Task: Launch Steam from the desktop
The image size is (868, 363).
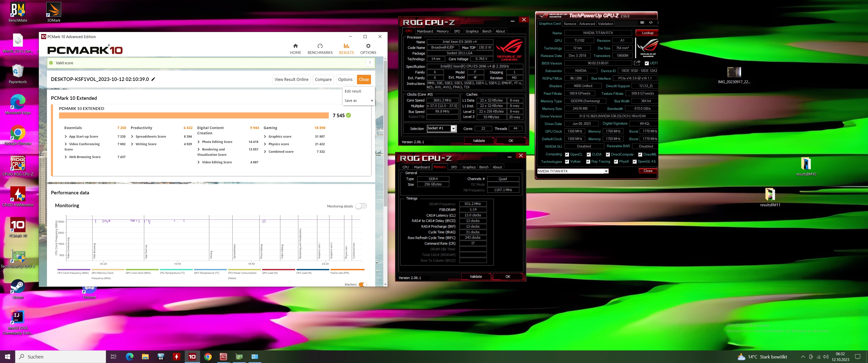Action: [17, 289]
